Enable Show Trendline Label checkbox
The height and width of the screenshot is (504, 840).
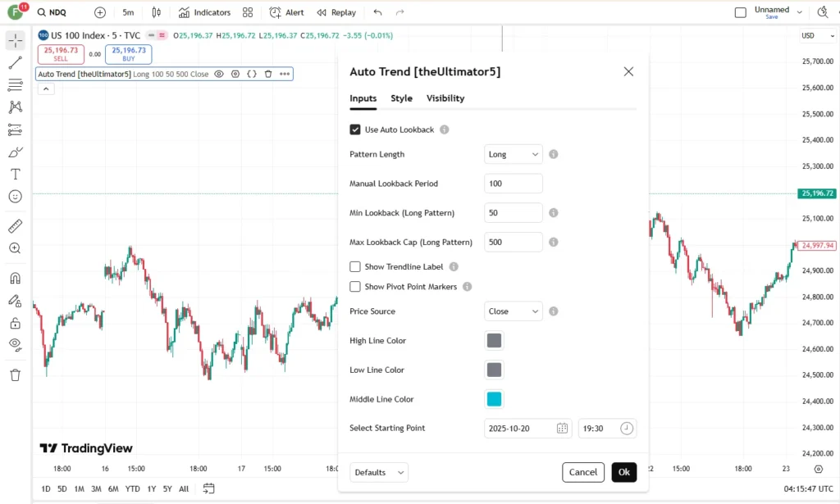[355, 266]
